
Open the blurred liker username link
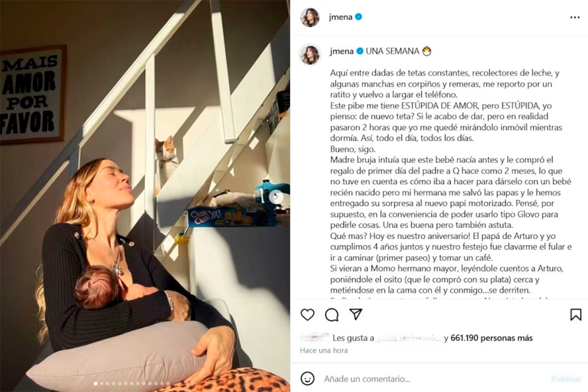(x=409, y=338)
